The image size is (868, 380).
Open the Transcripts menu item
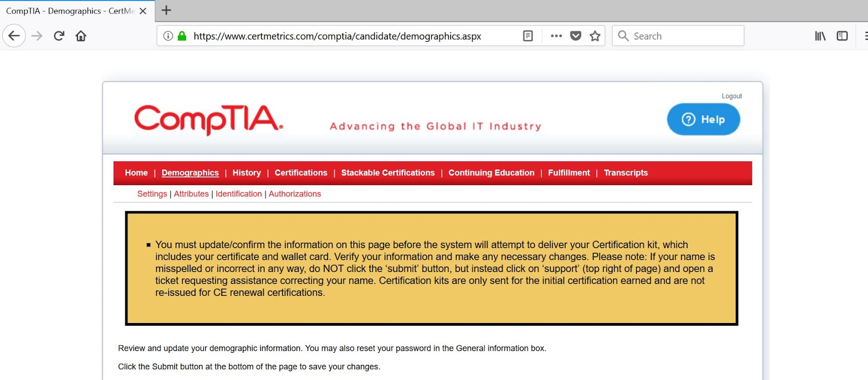coord(626,173)
